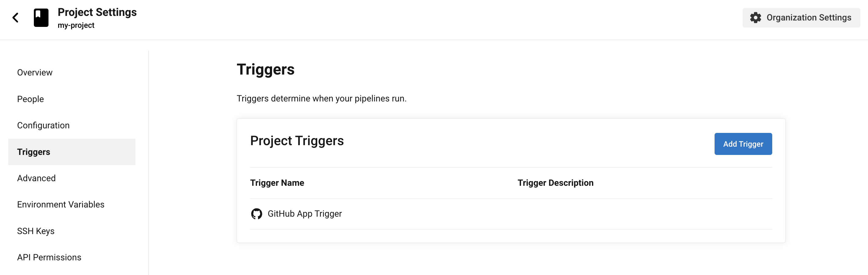Navigate to Environment Variables

pos(61,204)
